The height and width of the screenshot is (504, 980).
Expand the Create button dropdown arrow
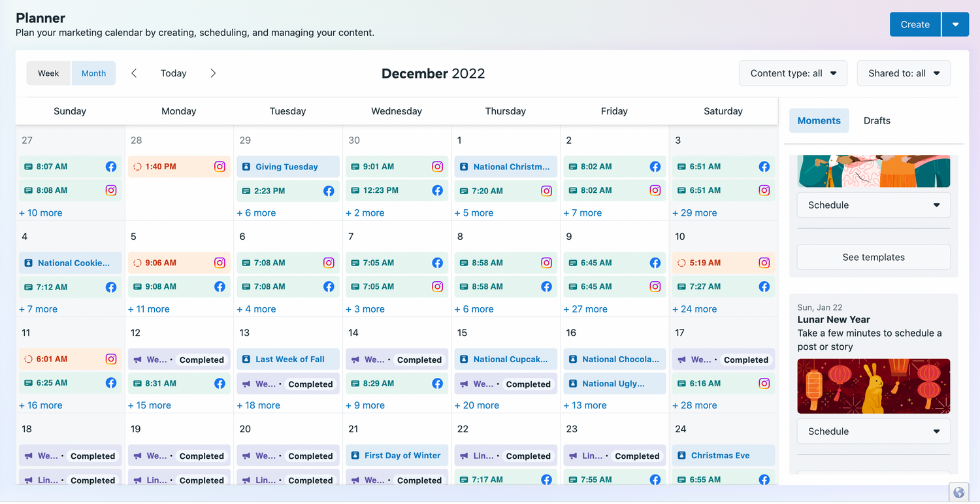point(956,24)
